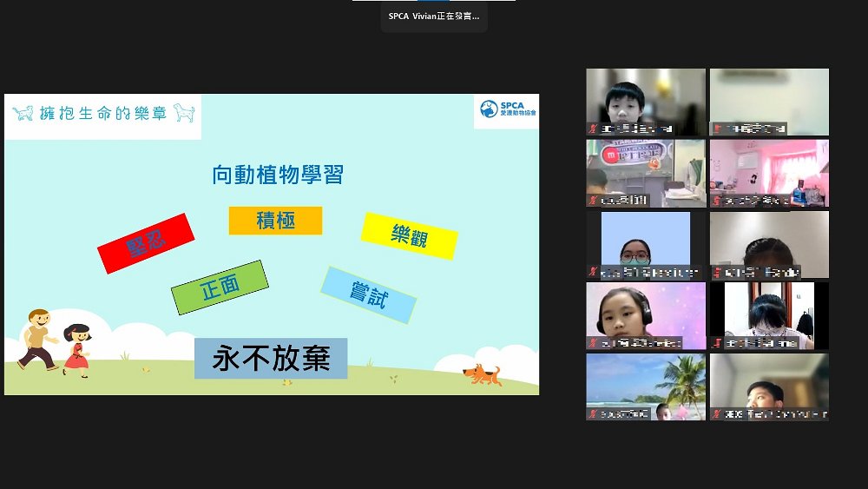Screen dimensions: 868x489
Task: Select the pink room participant video tile
Action: coord(769,173)
